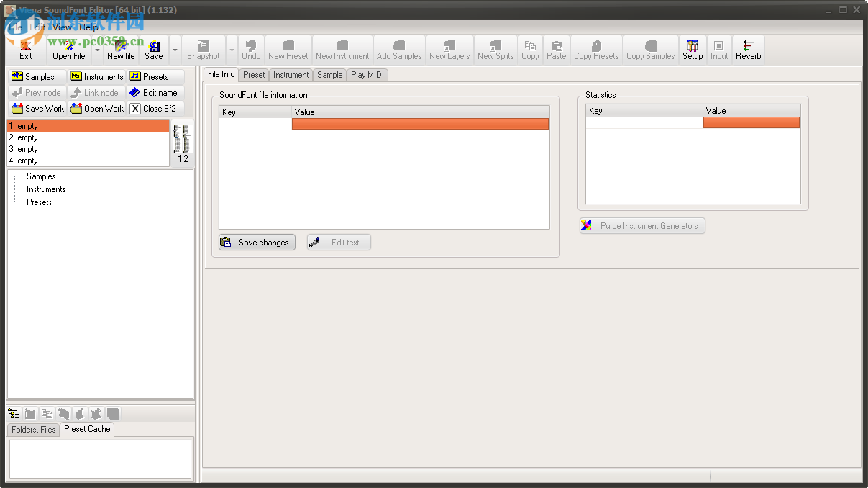The width and height of the screenshot is (868, 488).
Task: Click the Open Work button
Action: pos(97,108)
